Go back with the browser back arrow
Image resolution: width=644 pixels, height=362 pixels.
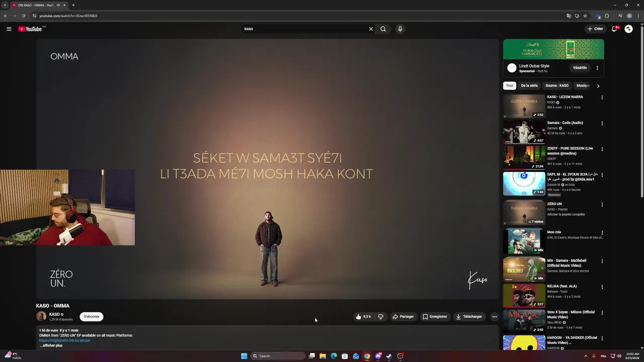pos(5,16)
